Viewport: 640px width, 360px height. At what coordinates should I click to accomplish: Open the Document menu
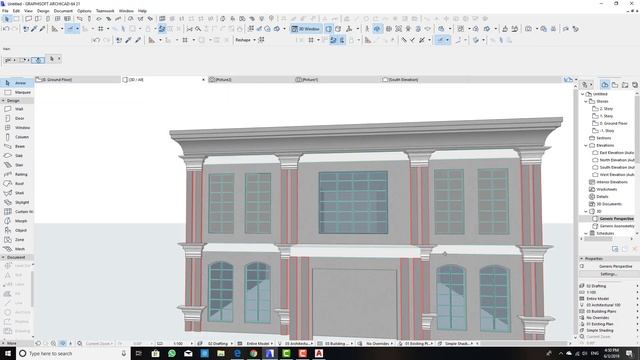pyautogui.click(x=63, y=11)
